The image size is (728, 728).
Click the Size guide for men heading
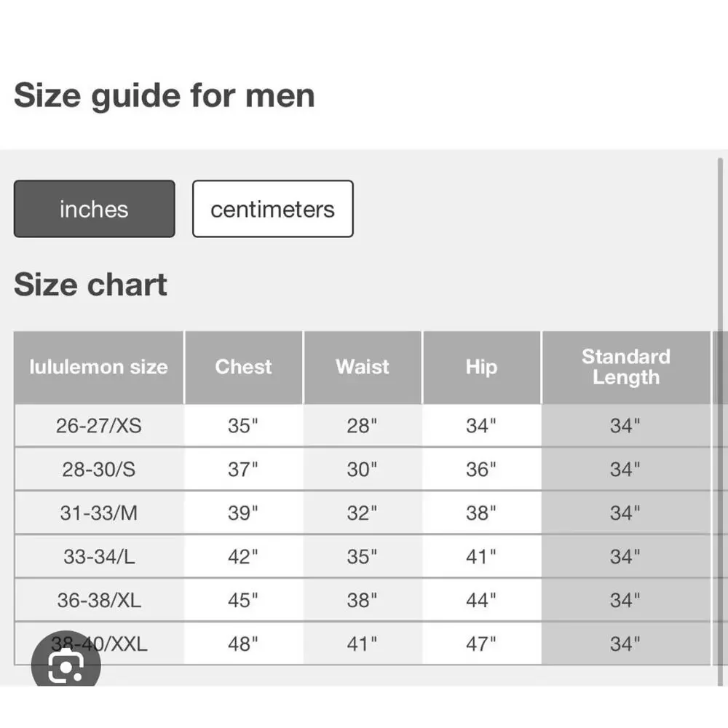coord(165,95)
